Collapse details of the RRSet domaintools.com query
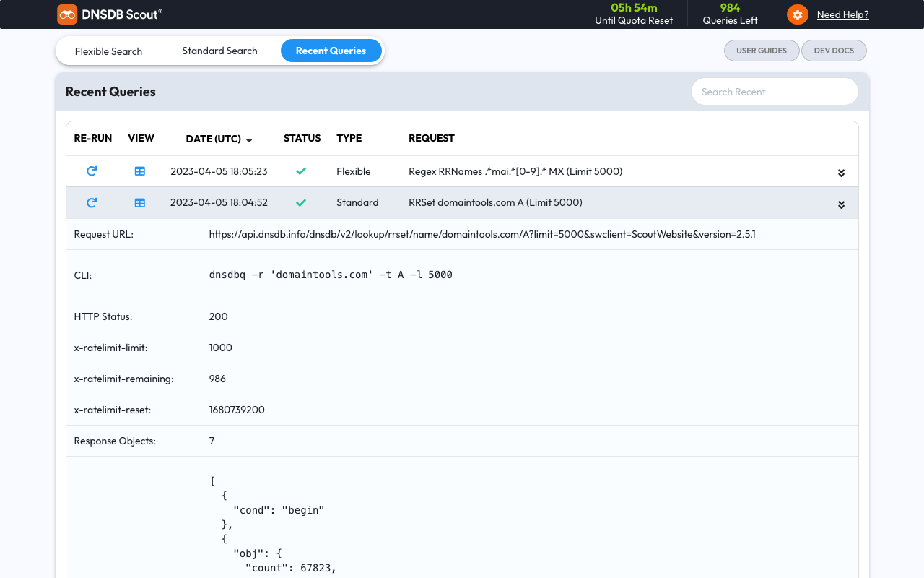 841,204
